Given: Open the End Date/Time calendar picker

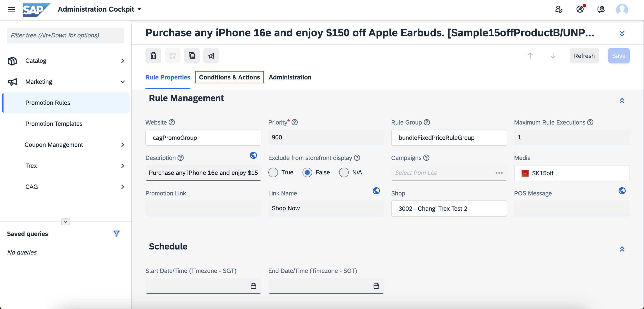Looking at the screenshot, I should coord(376,286).
